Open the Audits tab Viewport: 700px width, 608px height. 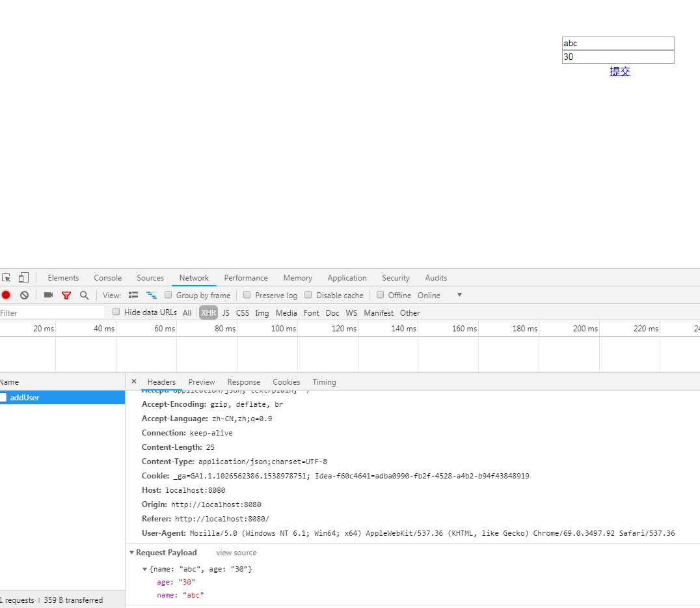(x=436, y=277)
